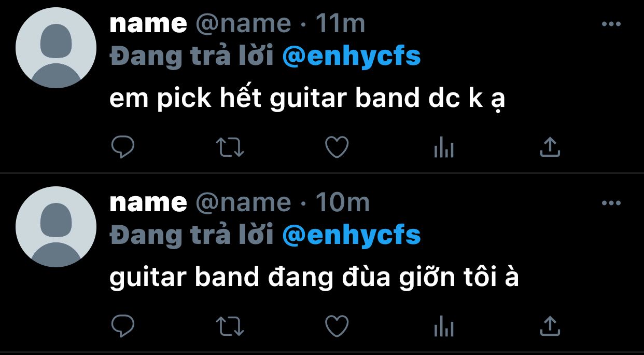Open the display name on the 10m tweet
This screenshot has height=355, width=644.
(x=148, y=203)
